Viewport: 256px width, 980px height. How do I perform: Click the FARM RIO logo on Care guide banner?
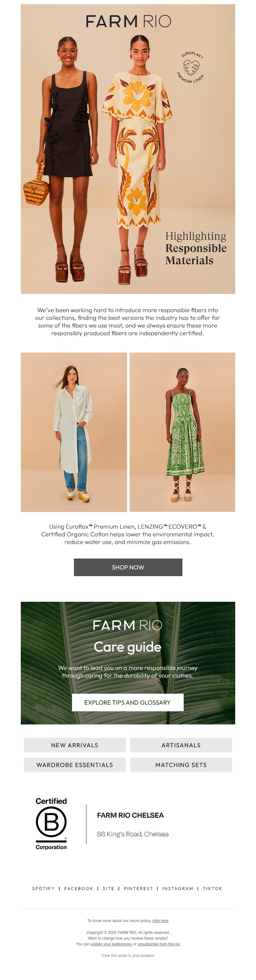tap(127, 625)
